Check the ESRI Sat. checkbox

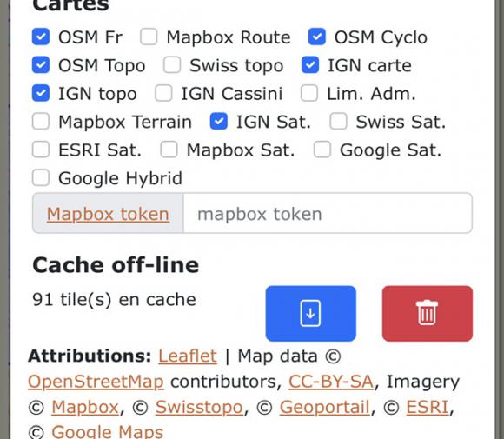[x=41, y=150]
